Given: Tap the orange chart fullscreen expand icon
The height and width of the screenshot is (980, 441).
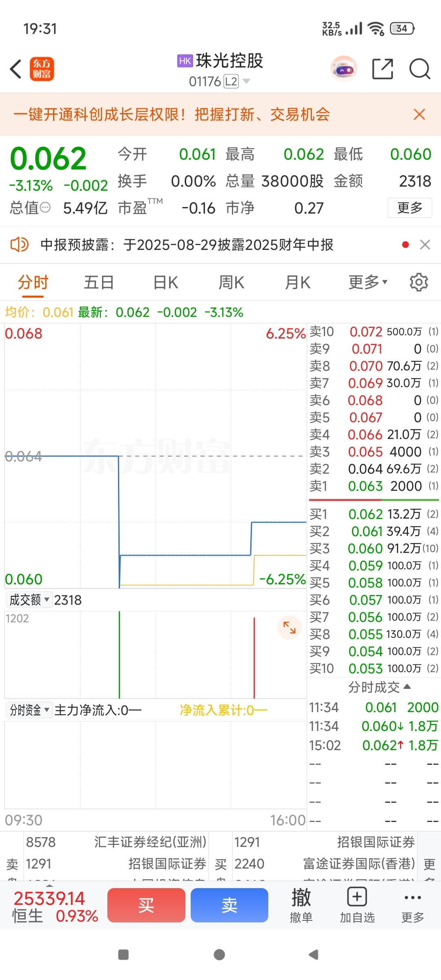Looking at the screenshot, I should (289, 627).
